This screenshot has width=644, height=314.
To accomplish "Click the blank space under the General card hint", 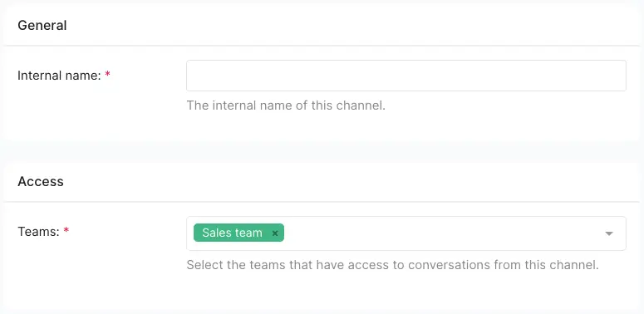I will [x=322, y=127].
